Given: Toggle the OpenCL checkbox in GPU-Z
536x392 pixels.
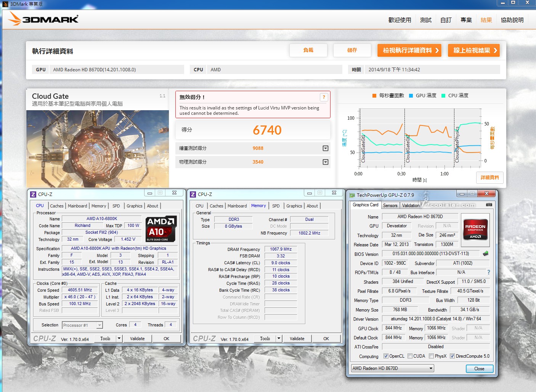Looking at the screenshot, I should tap(386, 356).
